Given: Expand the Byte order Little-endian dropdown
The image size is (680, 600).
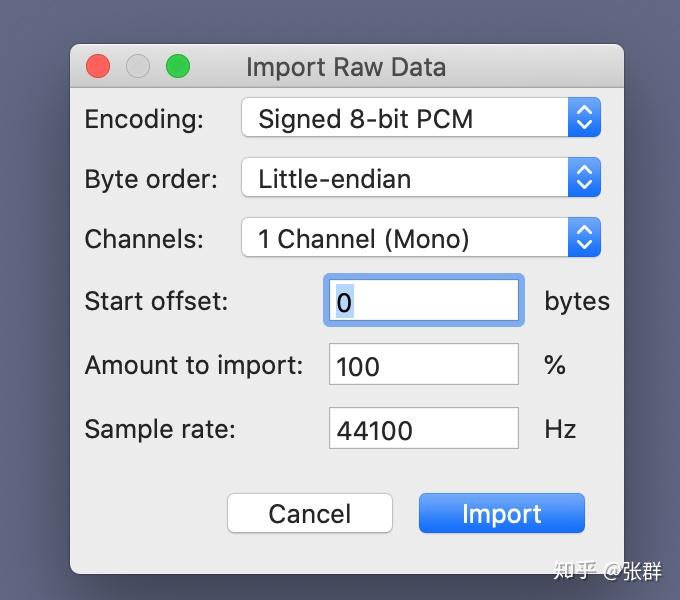Looking at the screenshot, I should (x=420, y=179).
